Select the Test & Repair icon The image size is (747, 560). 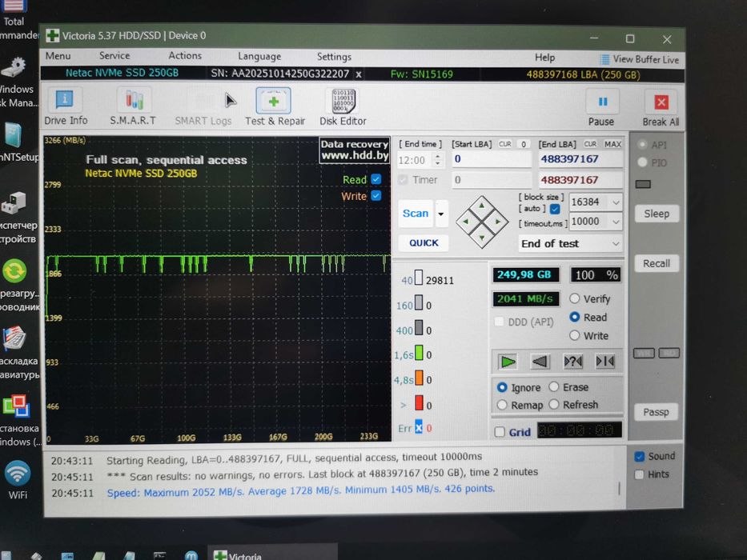[274, 102]
